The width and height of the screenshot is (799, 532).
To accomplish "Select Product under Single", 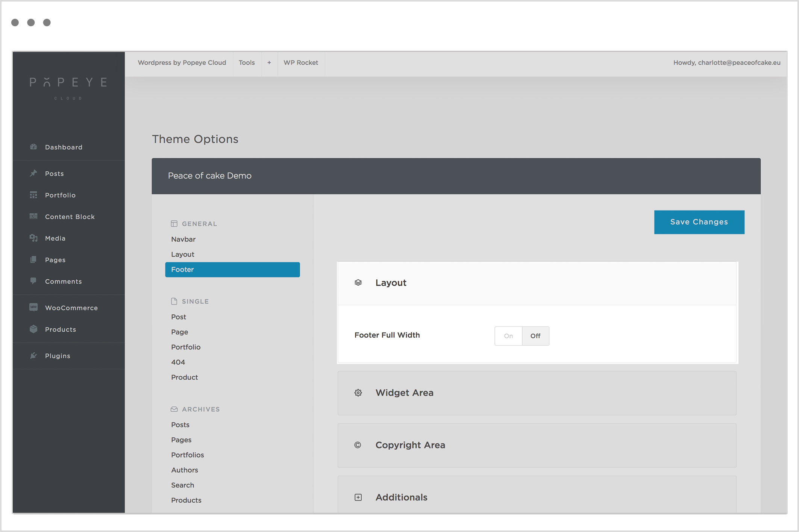I will pos(185,377).
